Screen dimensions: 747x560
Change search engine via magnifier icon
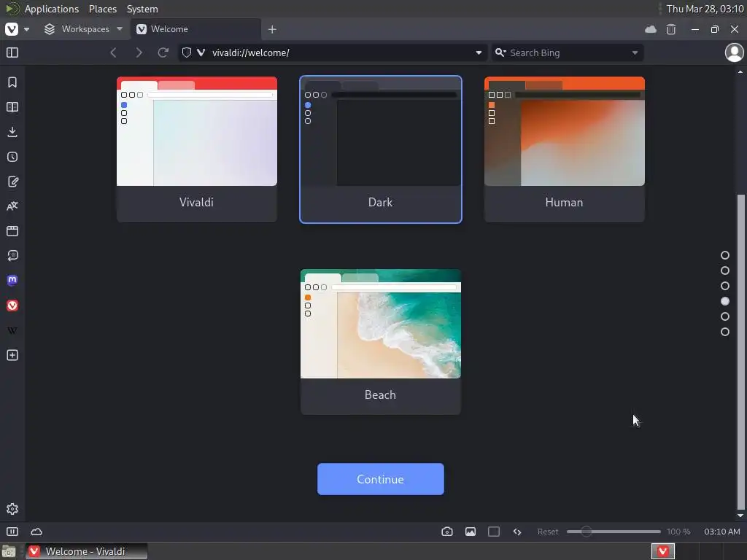coord(500,52)
